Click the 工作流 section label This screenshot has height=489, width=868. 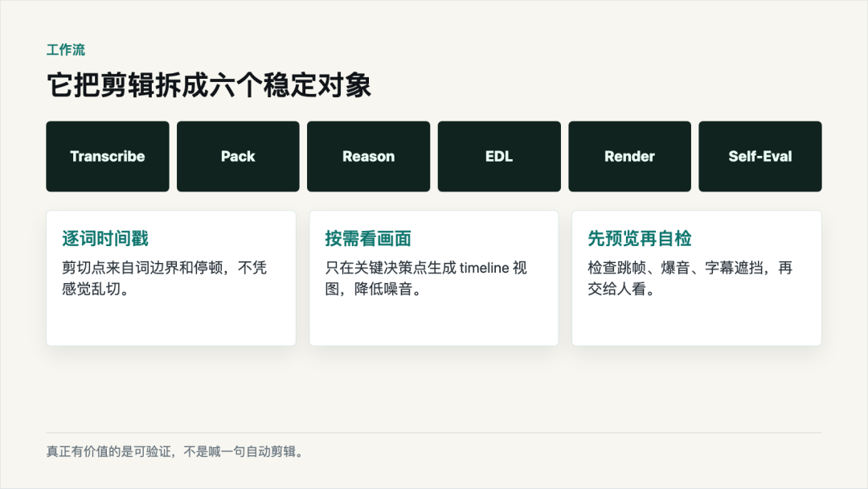click(66, 50)
